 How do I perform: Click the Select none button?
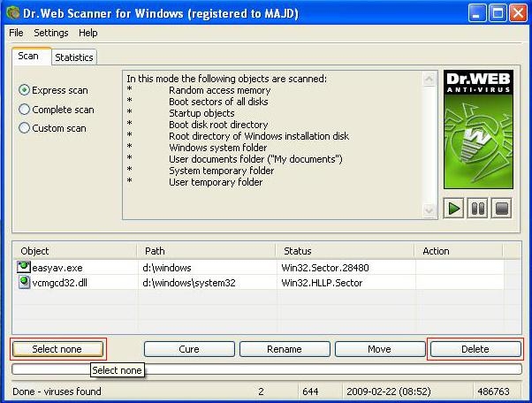click(57, 349)
